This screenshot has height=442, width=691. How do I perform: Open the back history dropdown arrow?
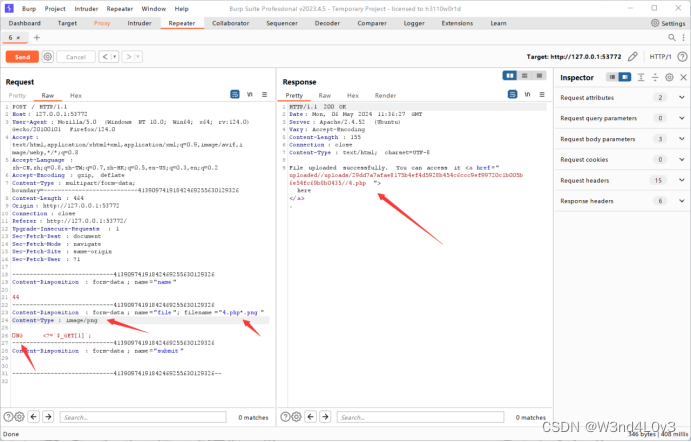pyautogui.click(x=115, y=57)
